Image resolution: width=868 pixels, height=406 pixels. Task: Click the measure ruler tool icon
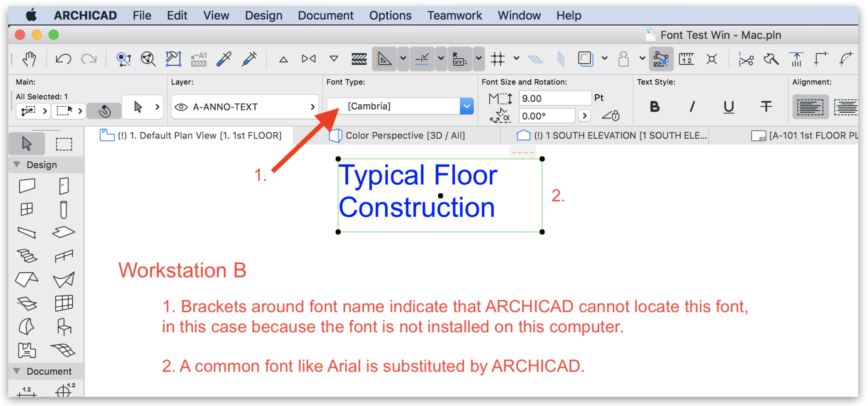[686, 59]
